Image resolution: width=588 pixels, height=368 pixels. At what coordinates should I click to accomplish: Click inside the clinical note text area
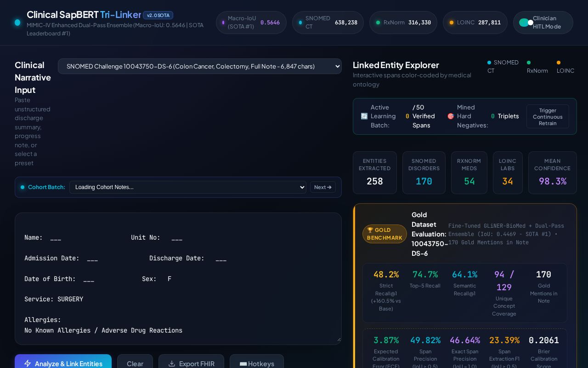178,279
